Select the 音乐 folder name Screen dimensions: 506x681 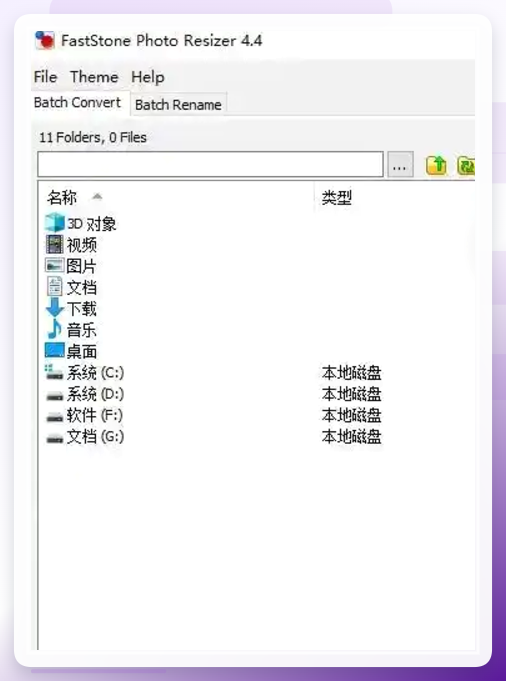tap(82, 330)
